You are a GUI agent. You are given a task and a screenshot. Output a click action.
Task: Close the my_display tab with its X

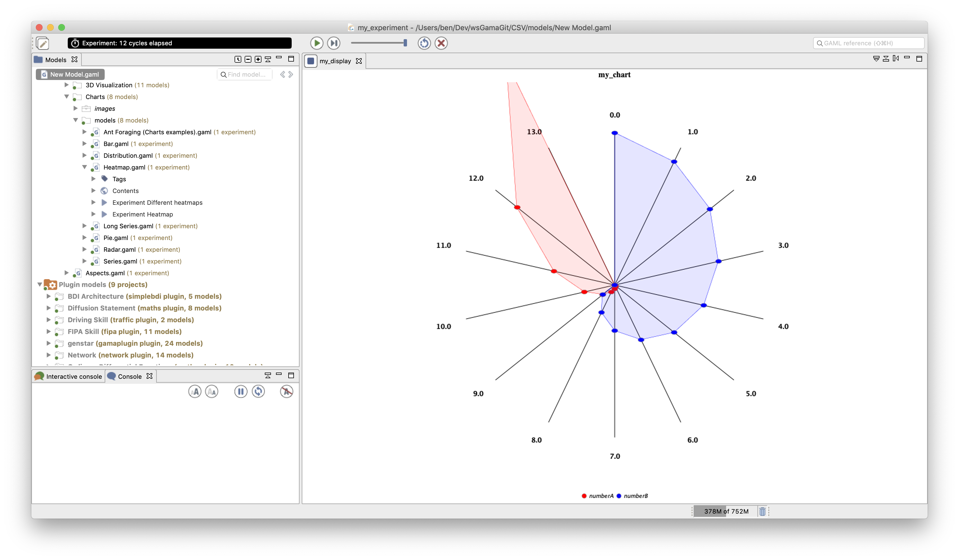359,61
